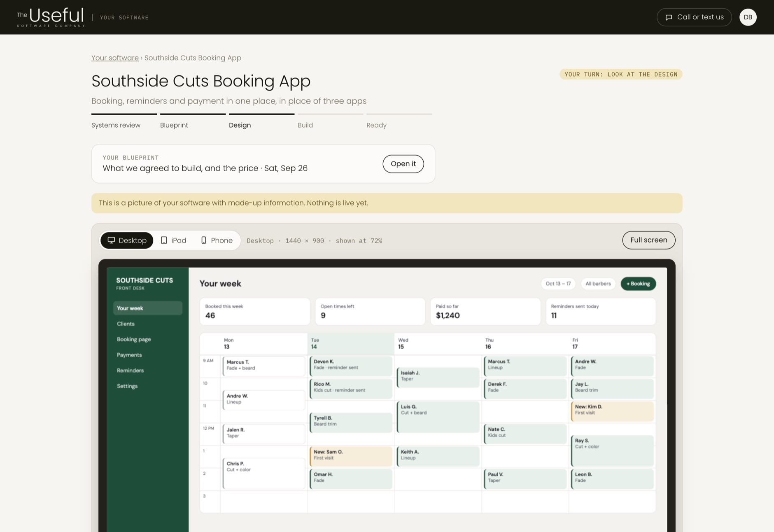Open Your week in the sidebar
774x532 pixels.
[x=147, y=308]
